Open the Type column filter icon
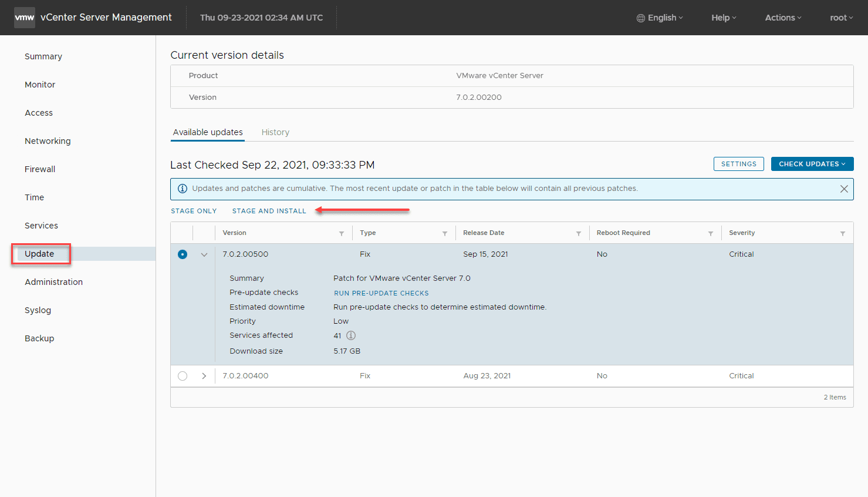 tap(445, 234)
